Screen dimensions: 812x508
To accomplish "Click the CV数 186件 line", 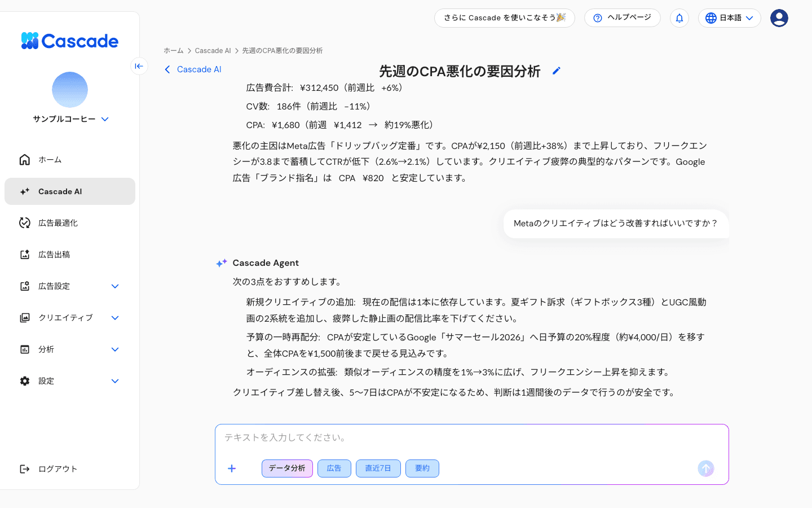I will click(x=310, y=107).
